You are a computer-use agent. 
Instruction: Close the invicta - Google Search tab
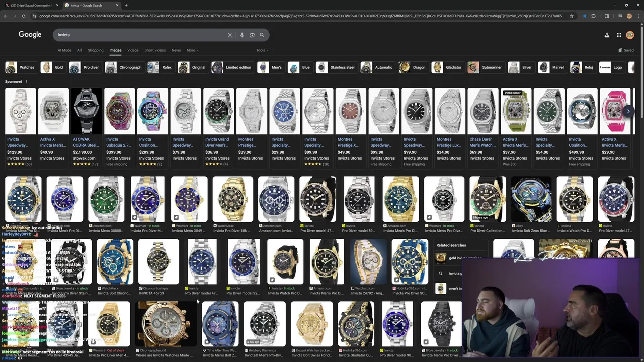click(x=117, y=5)
